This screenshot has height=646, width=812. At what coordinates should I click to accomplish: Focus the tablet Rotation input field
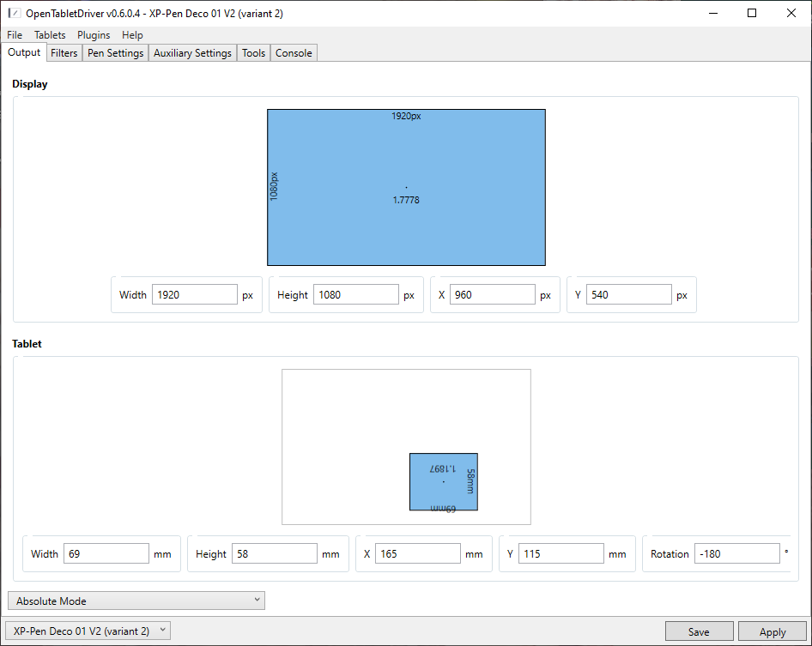pos(736,553)
